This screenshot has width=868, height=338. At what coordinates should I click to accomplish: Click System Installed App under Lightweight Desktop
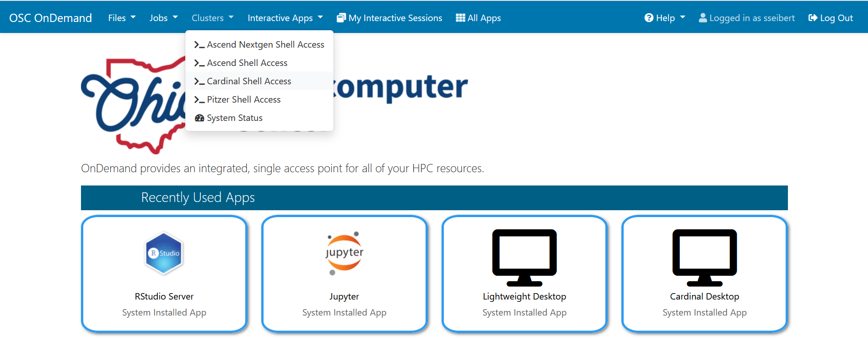[524, 312]
